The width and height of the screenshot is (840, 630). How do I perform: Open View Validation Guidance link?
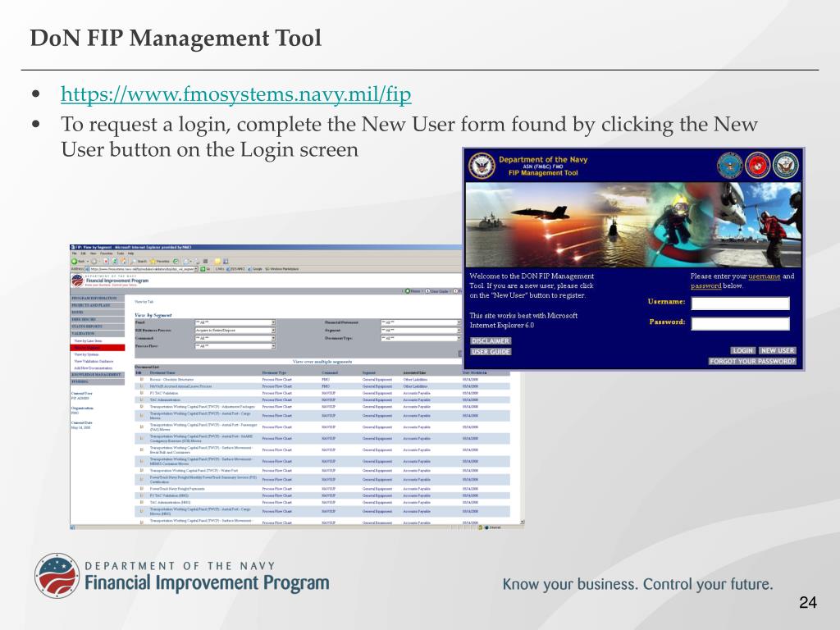(x=94, y=361)
